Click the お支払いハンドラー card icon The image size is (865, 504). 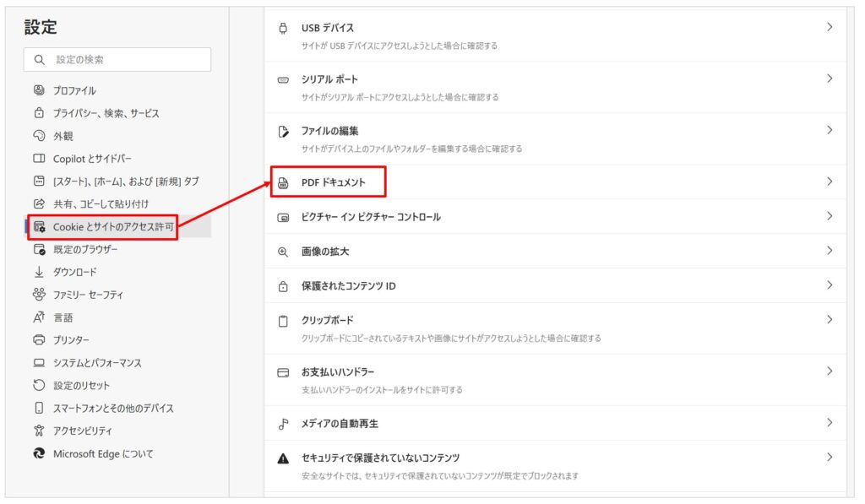[x=283, y=373]
